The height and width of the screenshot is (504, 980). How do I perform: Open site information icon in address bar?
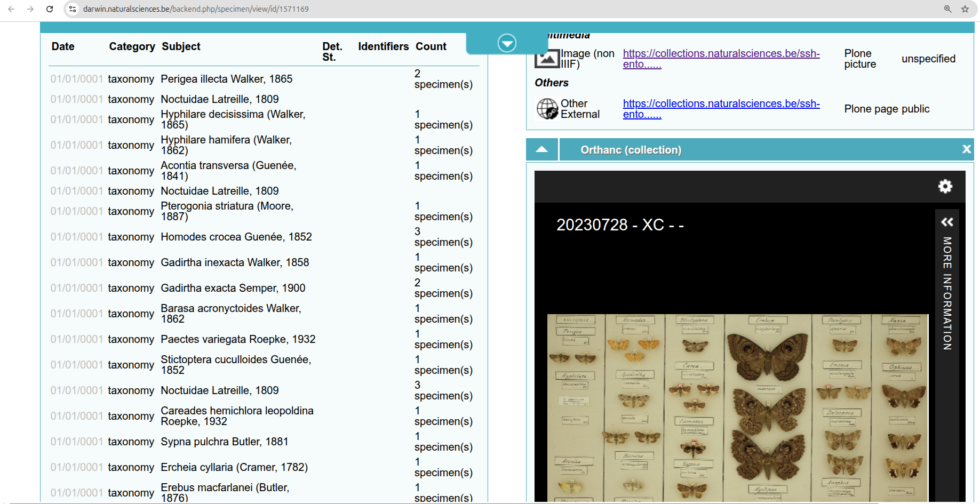tap(73, 9)
